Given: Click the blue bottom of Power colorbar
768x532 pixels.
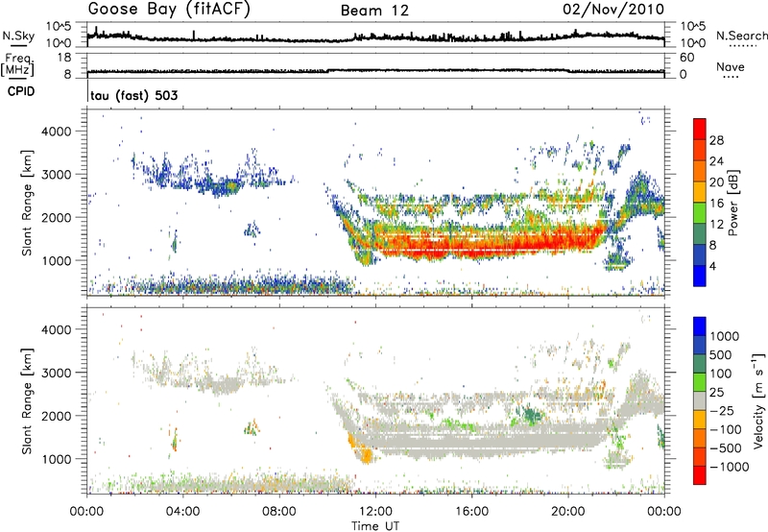Looking at the screenshot, I should pos(700,276).
